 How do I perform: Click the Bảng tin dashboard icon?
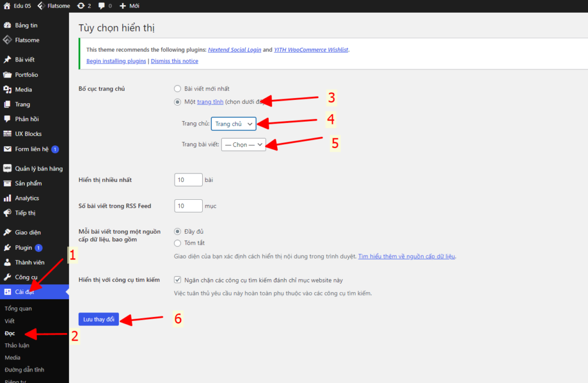coord(7,25)
